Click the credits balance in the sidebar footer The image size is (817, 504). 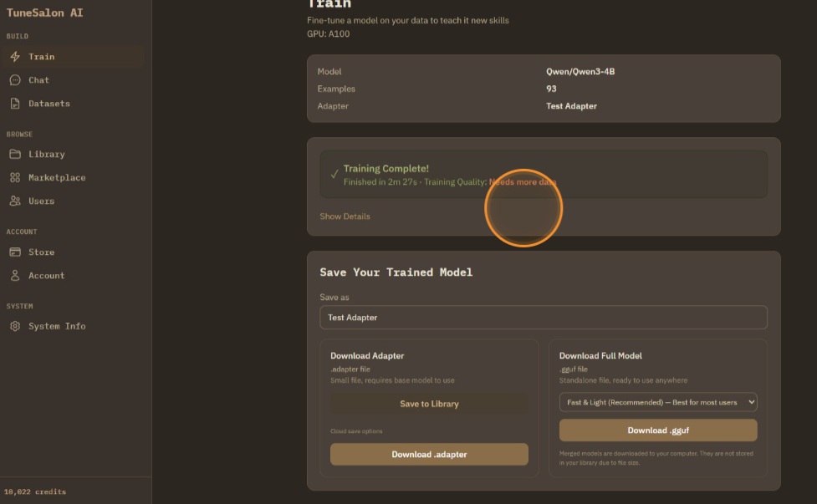click(35, 491)
